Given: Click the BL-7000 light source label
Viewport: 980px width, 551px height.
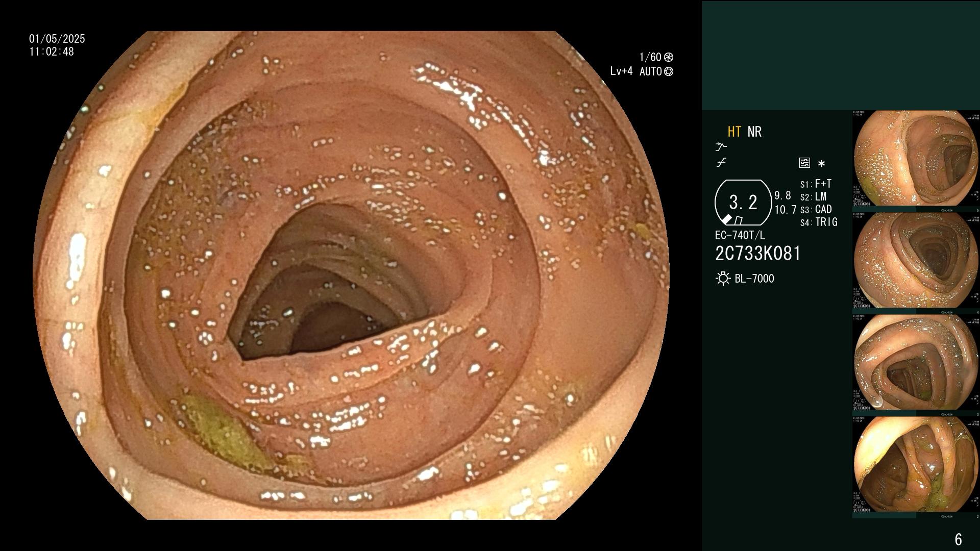Looking at the screenshot, I should (754, 279).
